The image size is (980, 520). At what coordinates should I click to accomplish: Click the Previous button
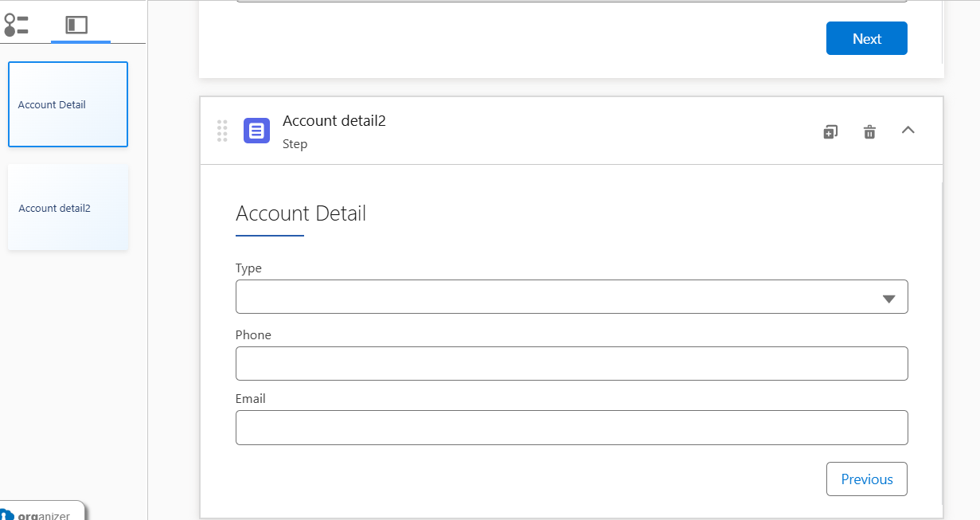[866, 479]
